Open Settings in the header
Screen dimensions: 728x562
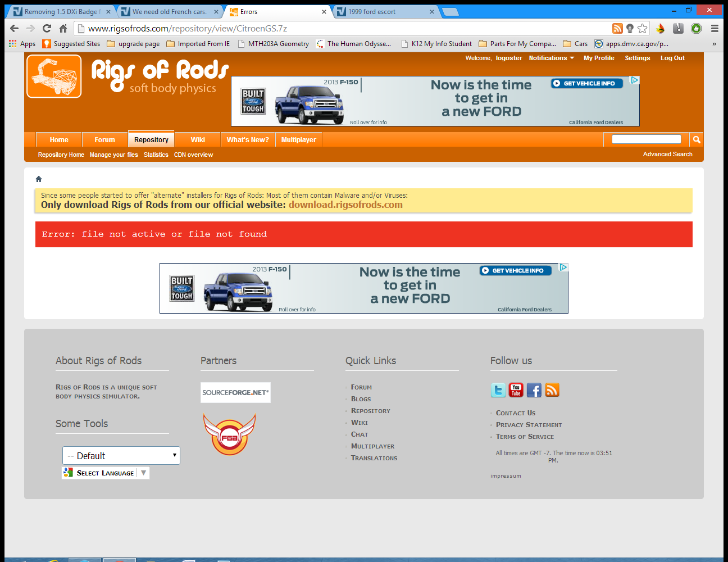(638, 58)
